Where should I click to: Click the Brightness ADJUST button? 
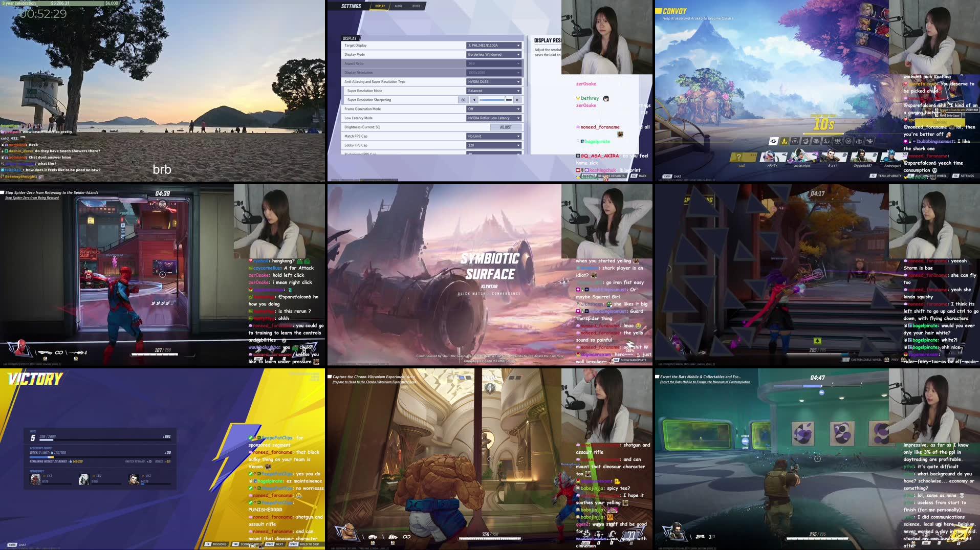pos(506,127)
